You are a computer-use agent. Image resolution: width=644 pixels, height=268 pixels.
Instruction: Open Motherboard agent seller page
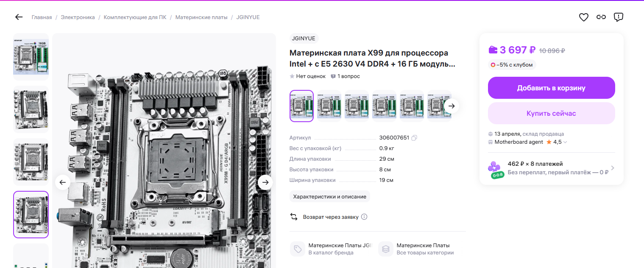[x=519, y=142]
